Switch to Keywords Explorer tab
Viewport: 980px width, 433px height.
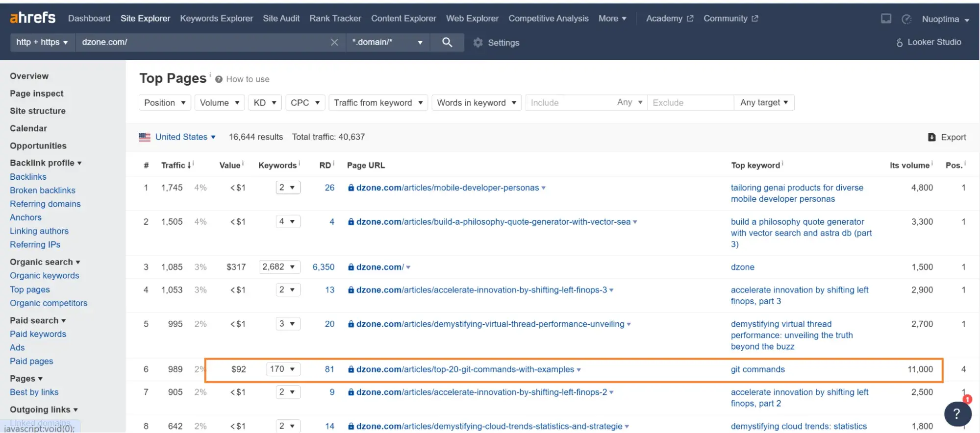click(216, 18)
